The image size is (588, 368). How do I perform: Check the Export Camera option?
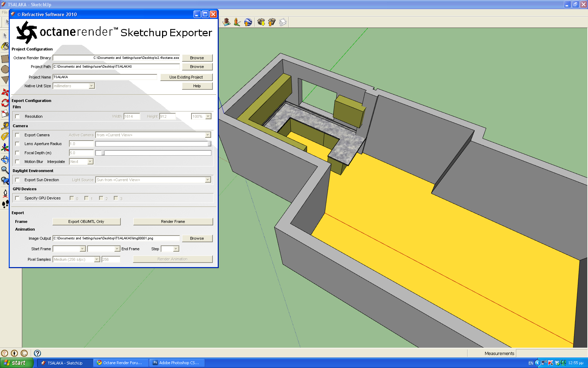(x=17, y=135)
